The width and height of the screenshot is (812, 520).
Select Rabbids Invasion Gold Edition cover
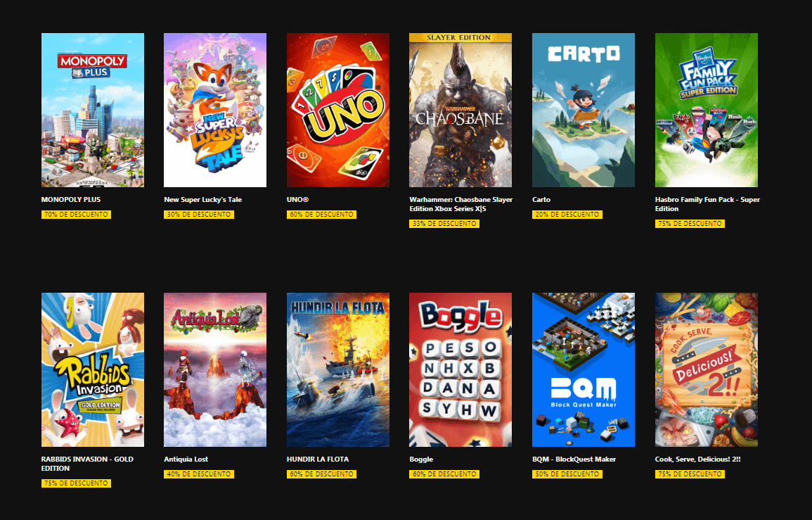tap(93, 369)
